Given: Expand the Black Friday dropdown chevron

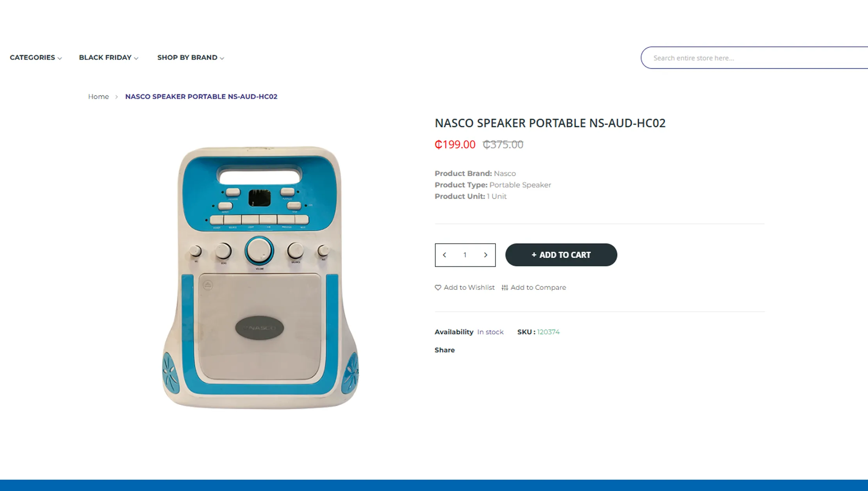Looking at the screenshot, I should tap(136, 58).
